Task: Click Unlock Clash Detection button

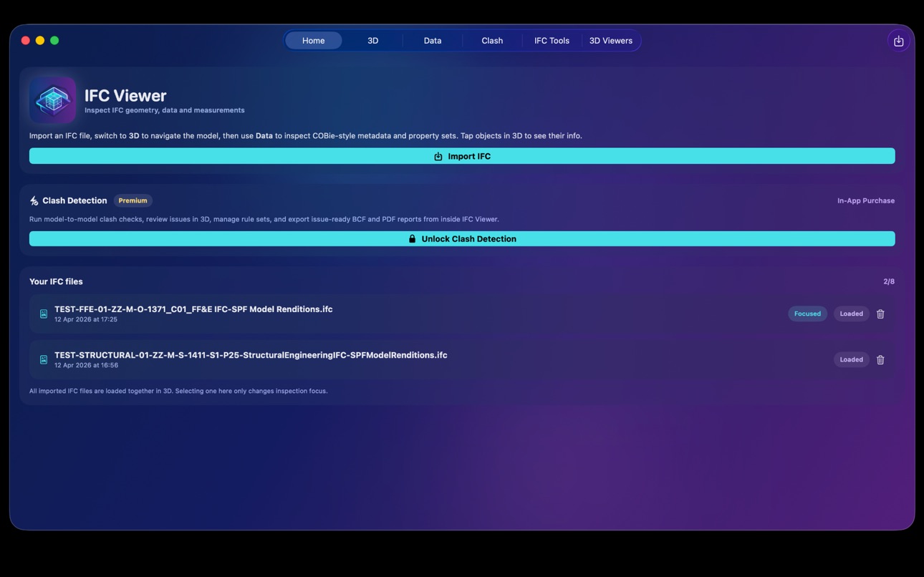Action: pos(462,238)
